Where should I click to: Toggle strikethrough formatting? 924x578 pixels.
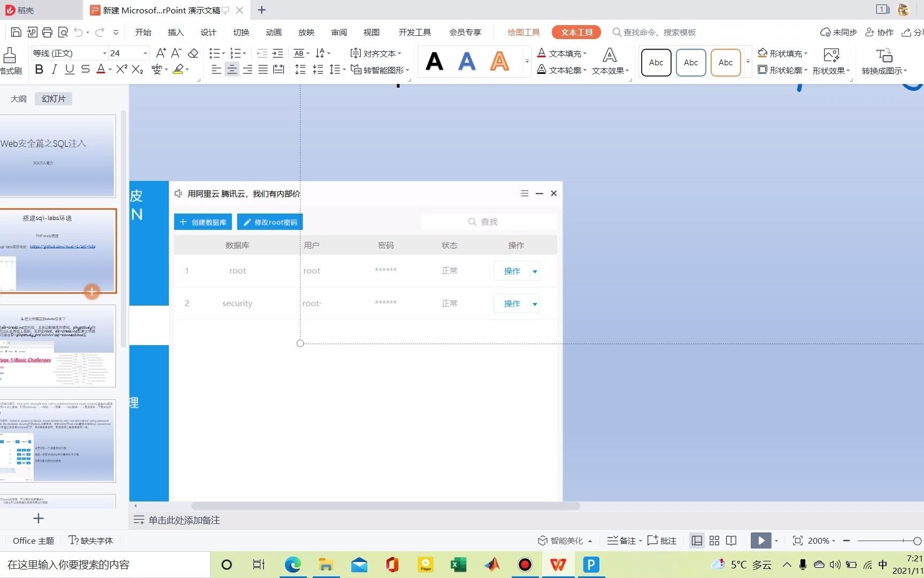(x=85, y=69)
